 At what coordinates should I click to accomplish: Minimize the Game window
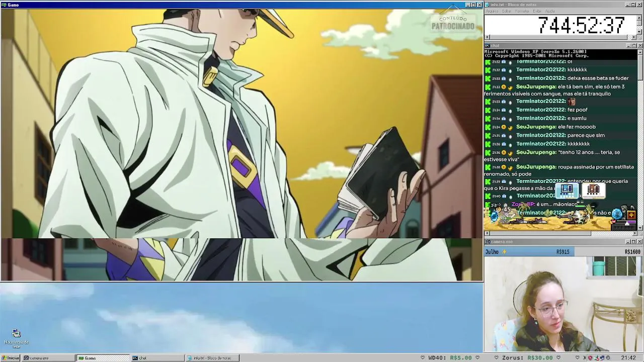coord(467,5)
